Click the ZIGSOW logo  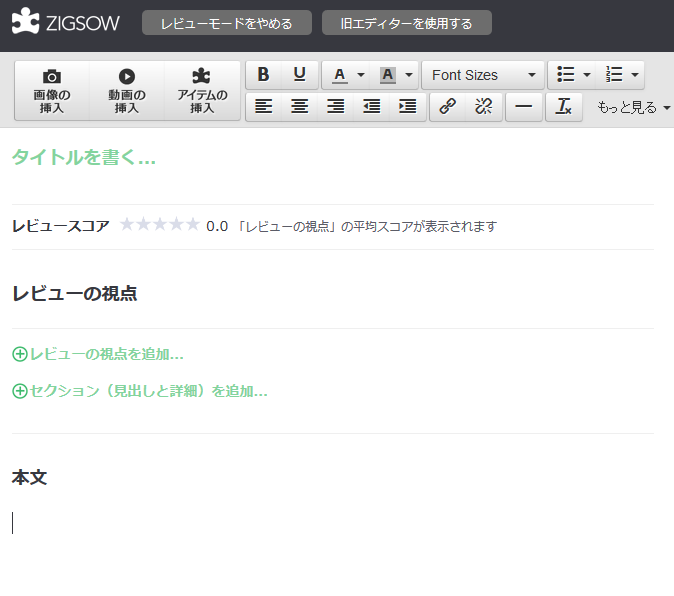tap(65, 21)
